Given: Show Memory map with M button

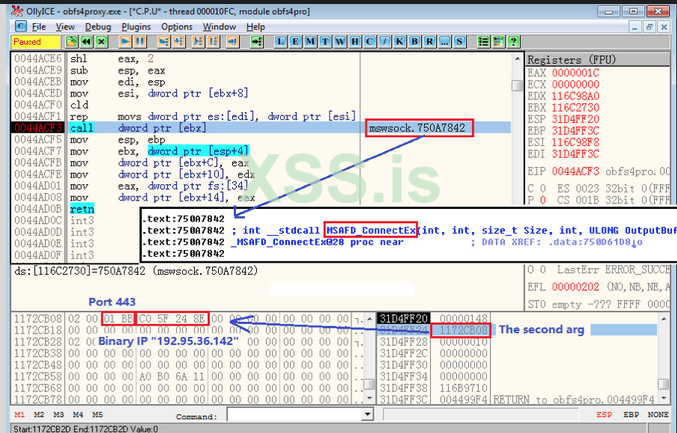Looking at the screenshot, I should point(310,42).
